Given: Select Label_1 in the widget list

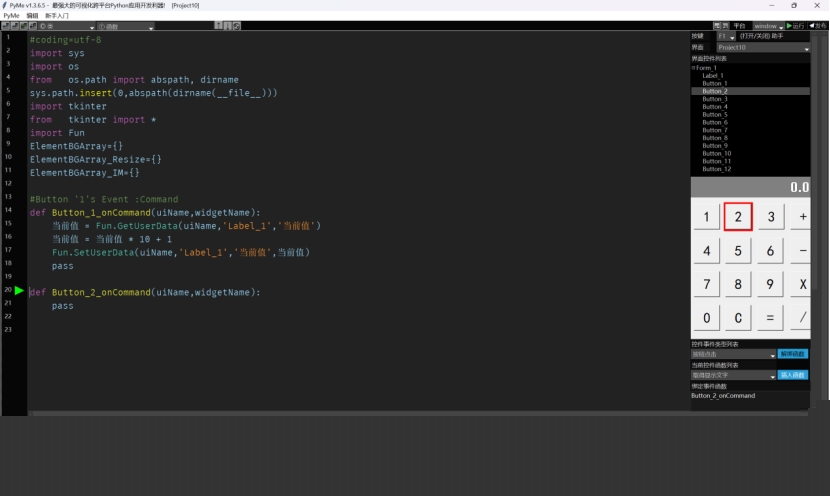Looking at the screenshot, I should click(713, 76).
